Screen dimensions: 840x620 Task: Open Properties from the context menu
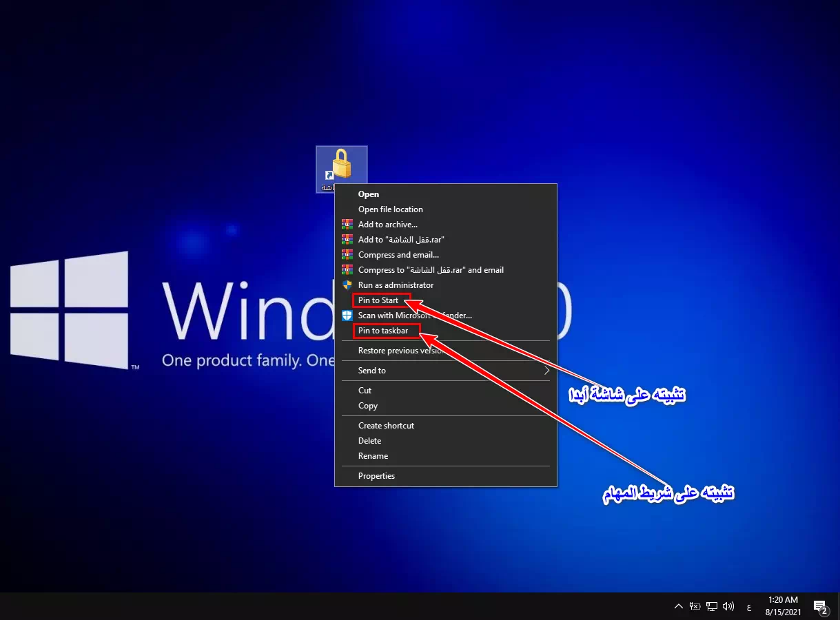point(376,476)
